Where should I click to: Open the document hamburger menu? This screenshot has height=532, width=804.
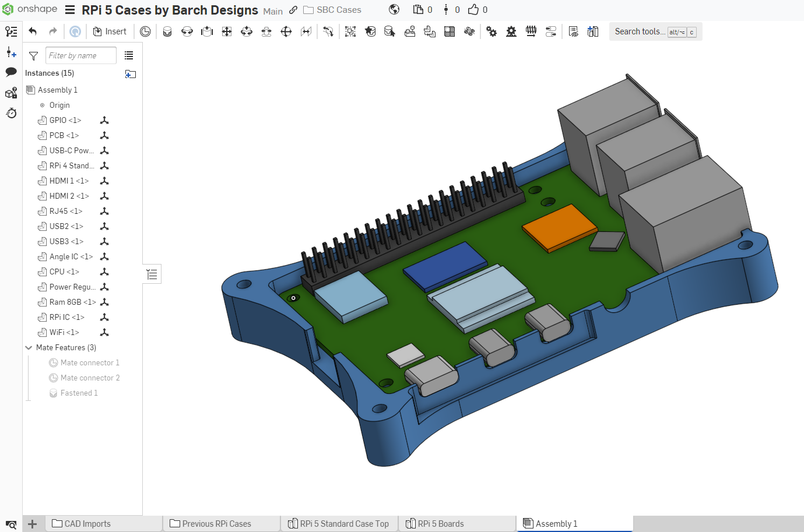70,10
